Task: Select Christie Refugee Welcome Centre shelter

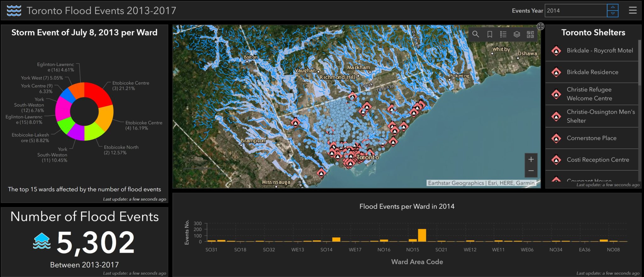Action: click(592, 94)
